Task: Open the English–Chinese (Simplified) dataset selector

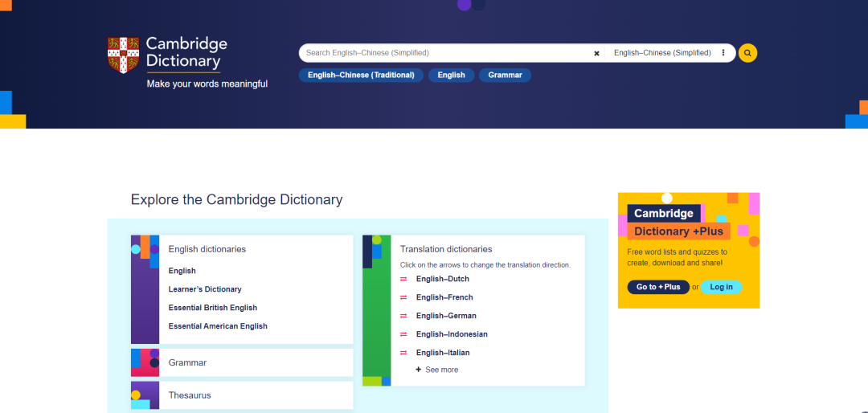Action: (x=662, y=53)
